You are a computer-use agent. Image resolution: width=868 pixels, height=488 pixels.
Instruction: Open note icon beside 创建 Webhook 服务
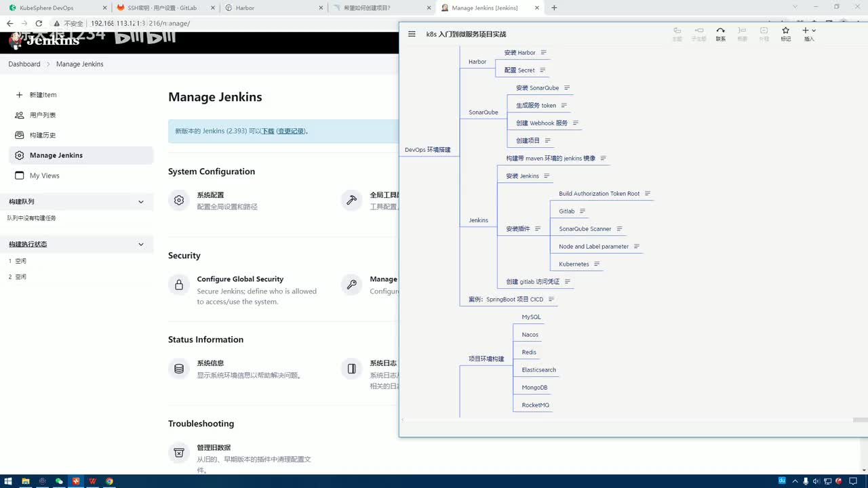575,123
